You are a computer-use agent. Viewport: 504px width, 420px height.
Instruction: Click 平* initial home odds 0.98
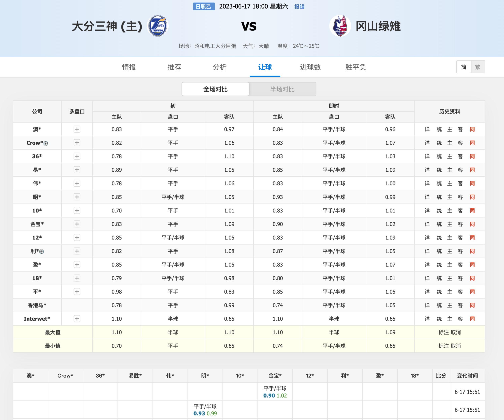pos(117,292)
